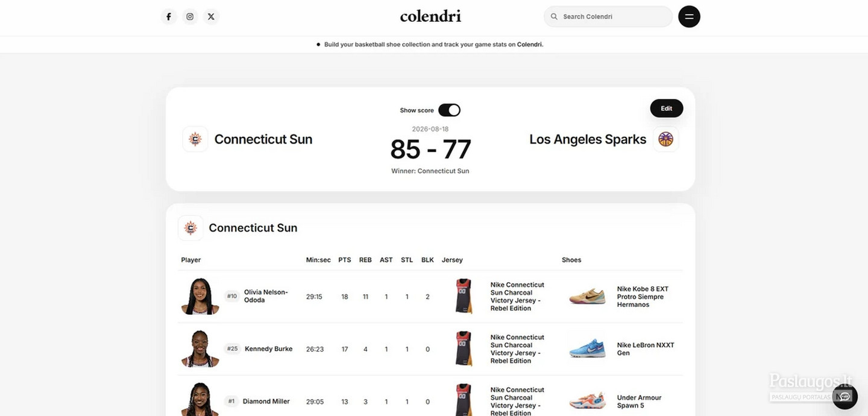The image size is (868, 416).
Task: Click the Connecticut Sun logo in roster header
Action: click(190, 228)
